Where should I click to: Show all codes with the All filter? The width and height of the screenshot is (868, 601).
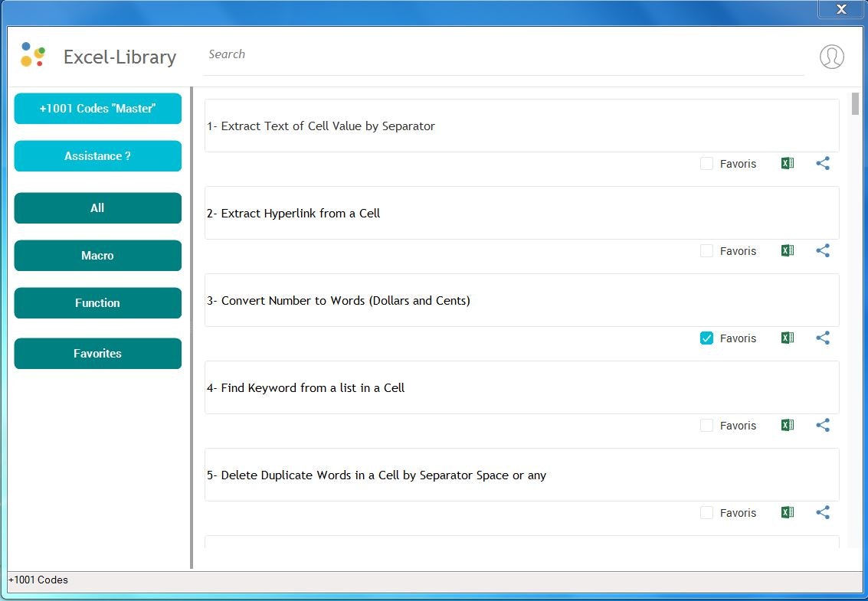97,207
